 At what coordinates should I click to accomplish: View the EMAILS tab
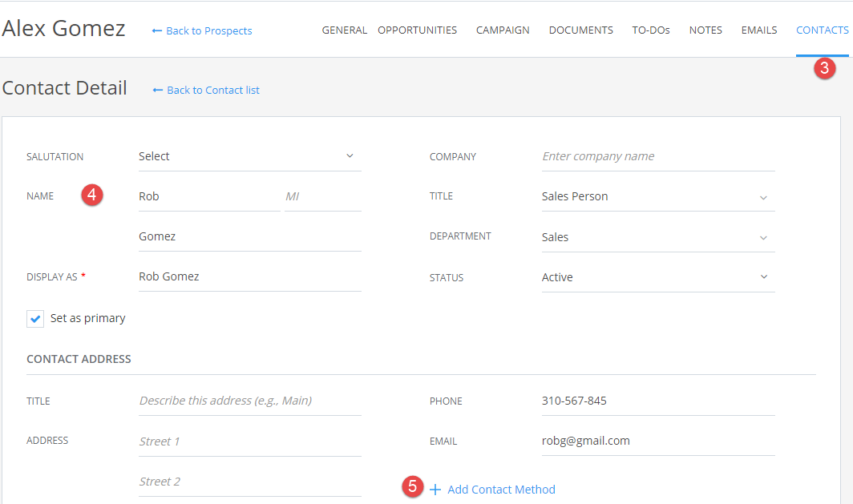(x=759, y=30)
